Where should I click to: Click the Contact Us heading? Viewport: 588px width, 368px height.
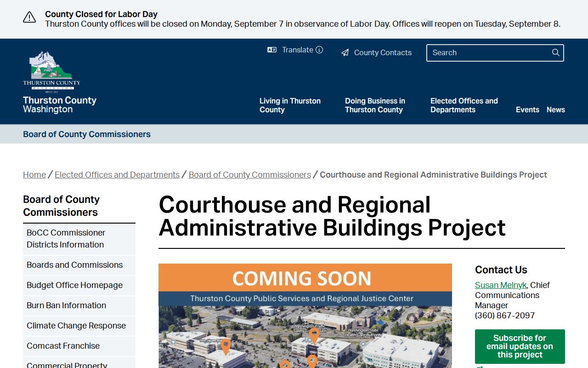point(501,270)
